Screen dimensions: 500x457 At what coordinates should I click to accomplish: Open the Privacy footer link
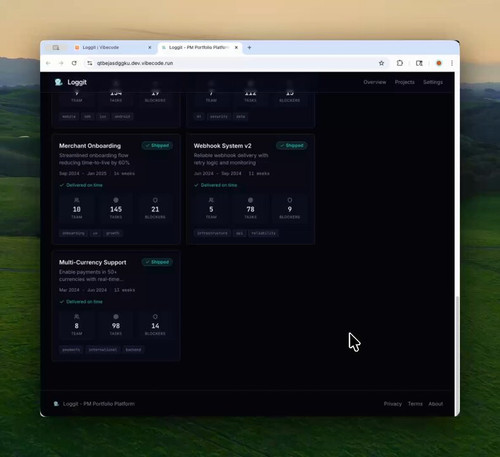[393, 404]
